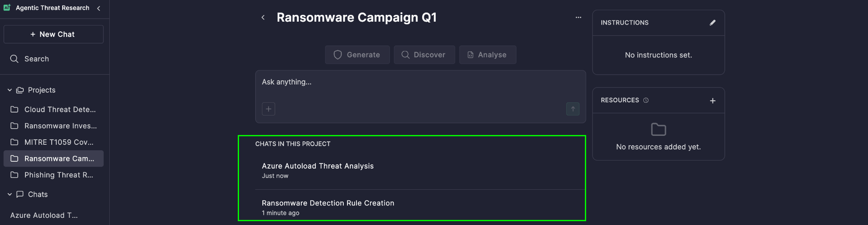This screenshot has width=868, height=225.
Task: Open the Phishing Threat R... project
Action: click(53, 175)
